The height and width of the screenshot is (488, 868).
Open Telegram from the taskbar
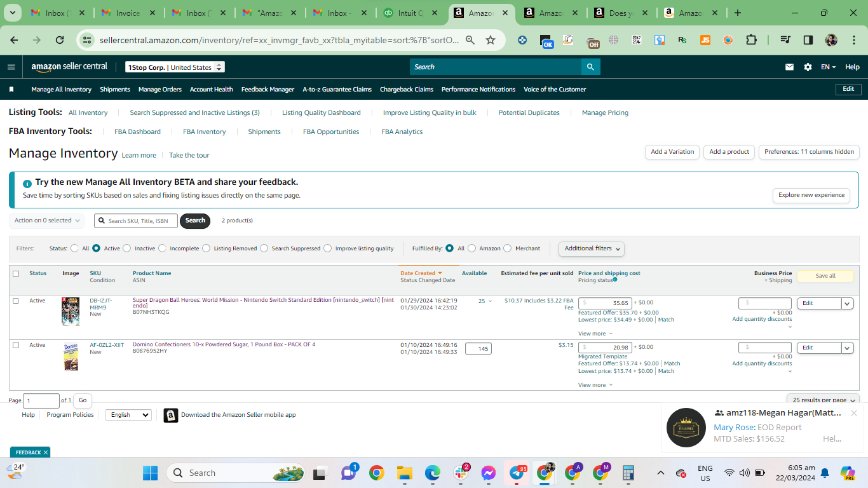click(517, 473)
